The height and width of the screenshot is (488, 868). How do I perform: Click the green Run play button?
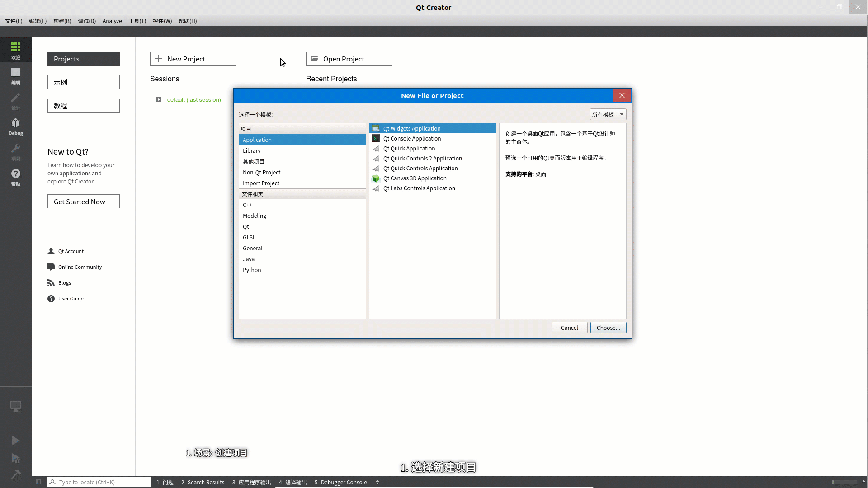click(x=15, y=441)
